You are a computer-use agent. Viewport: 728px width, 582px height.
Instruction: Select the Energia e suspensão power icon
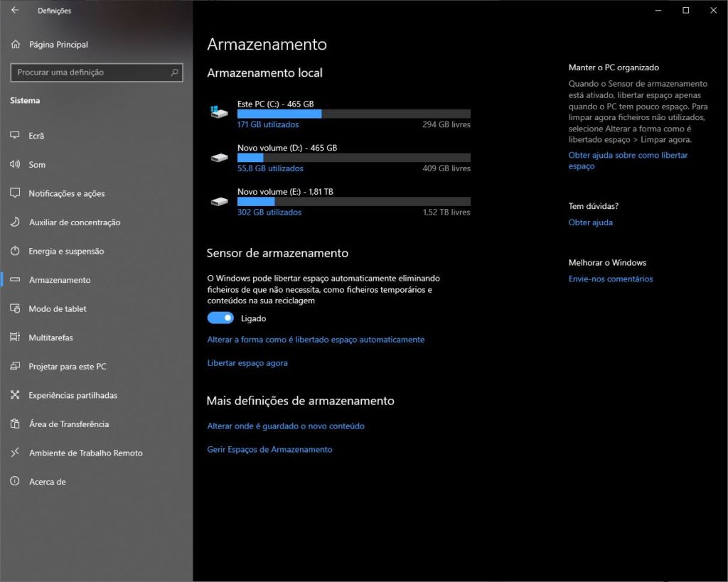15,251
